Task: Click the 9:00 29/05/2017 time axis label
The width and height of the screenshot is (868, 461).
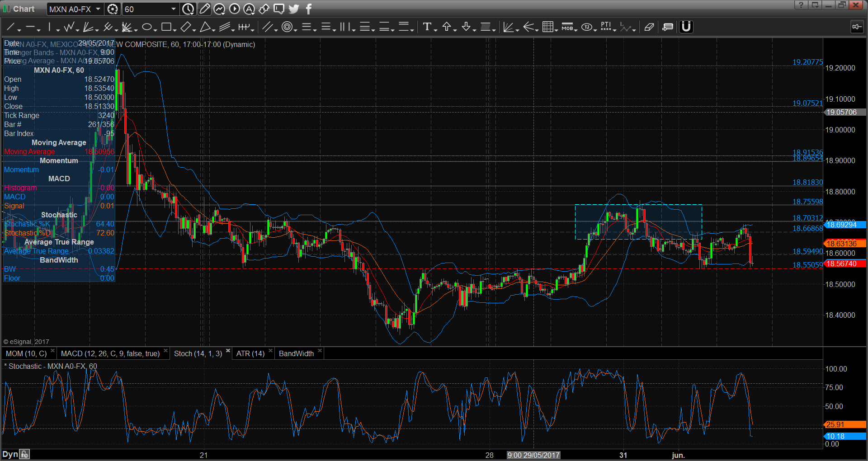Action: click(533, 455)
